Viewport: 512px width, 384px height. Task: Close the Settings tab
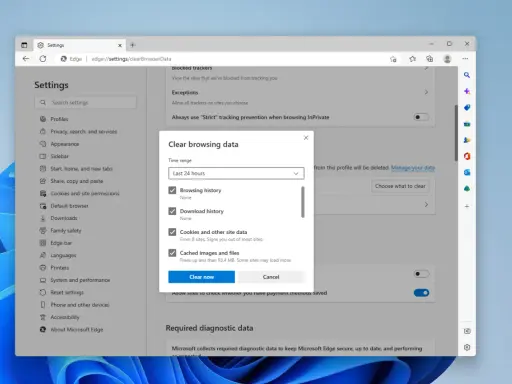click(120, 45)
